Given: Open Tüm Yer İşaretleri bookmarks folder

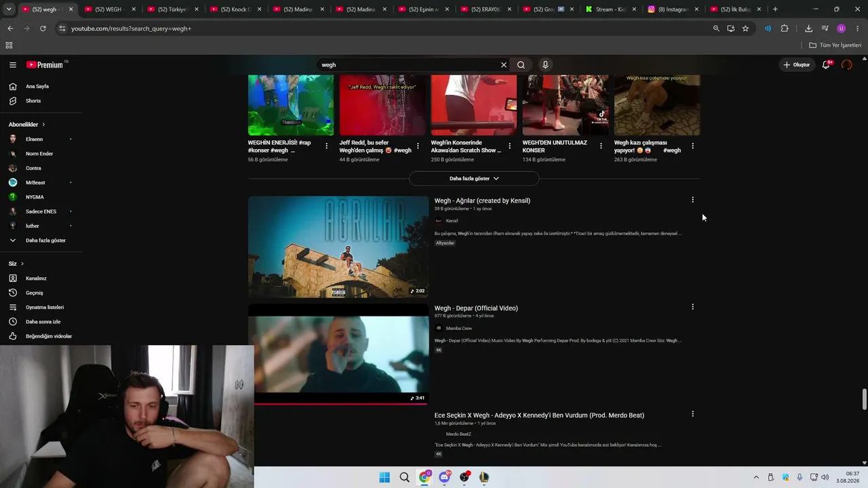Looking at the screenshot, I should (x=835, y=45).
